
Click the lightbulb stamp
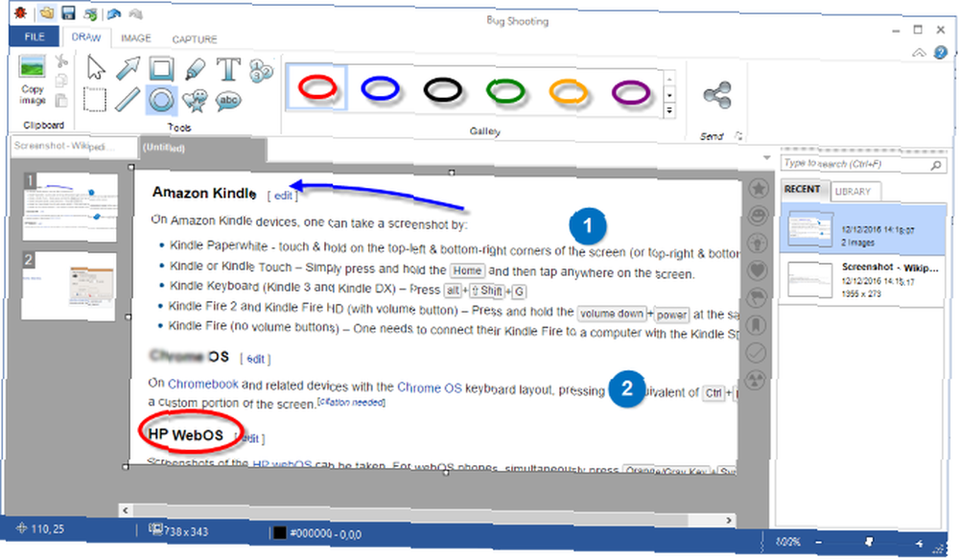click(x=758, y=244)
